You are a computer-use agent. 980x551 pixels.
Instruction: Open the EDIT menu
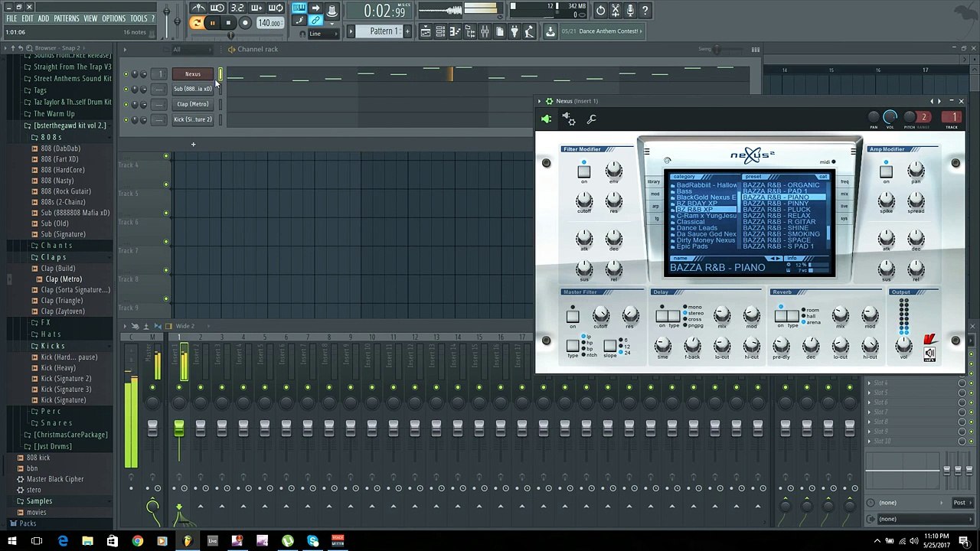click(x=28, y=18)
